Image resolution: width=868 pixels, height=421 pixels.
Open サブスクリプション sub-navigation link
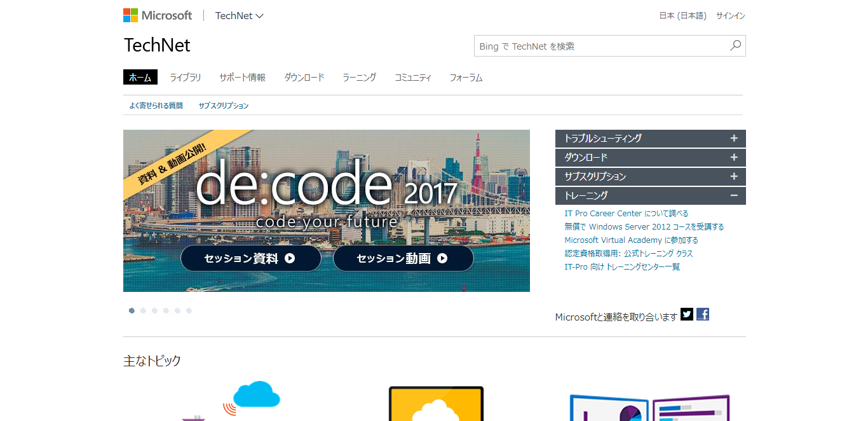tap(224, 106)
